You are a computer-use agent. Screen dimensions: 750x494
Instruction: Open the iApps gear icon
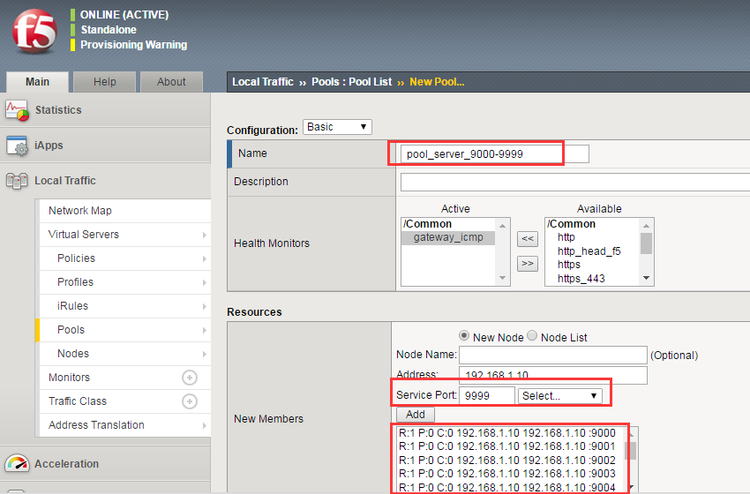pyautogui.click(x=17, y=146)
